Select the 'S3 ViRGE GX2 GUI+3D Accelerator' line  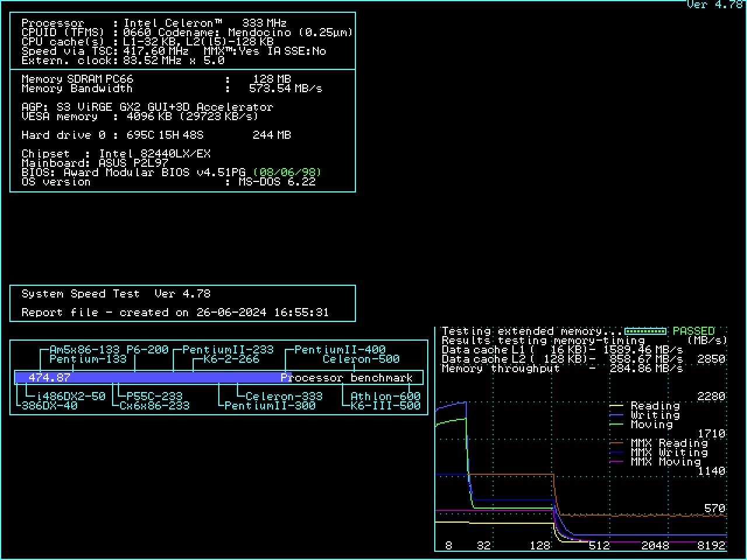coord(165,107)
